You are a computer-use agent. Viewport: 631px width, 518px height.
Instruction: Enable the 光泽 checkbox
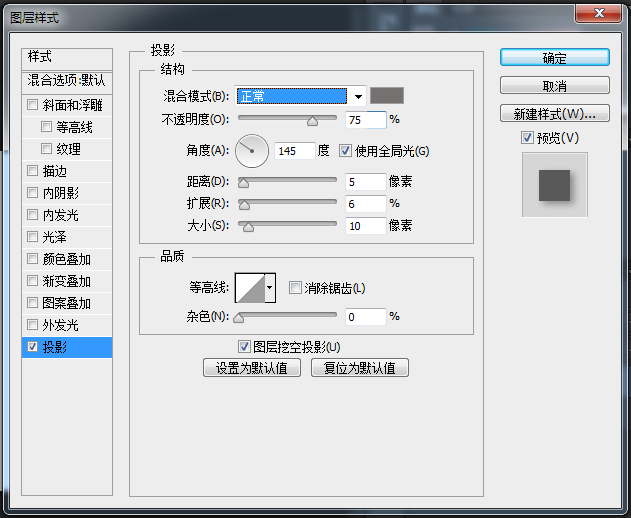click(x=32, y=236)
